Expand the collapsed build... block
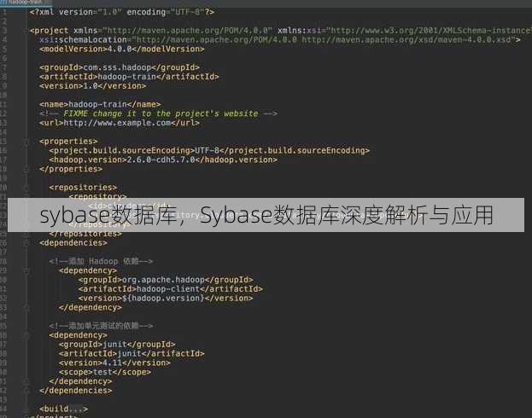Image resolution: width=532 pixels, height=418 pixels. (63, 409)
